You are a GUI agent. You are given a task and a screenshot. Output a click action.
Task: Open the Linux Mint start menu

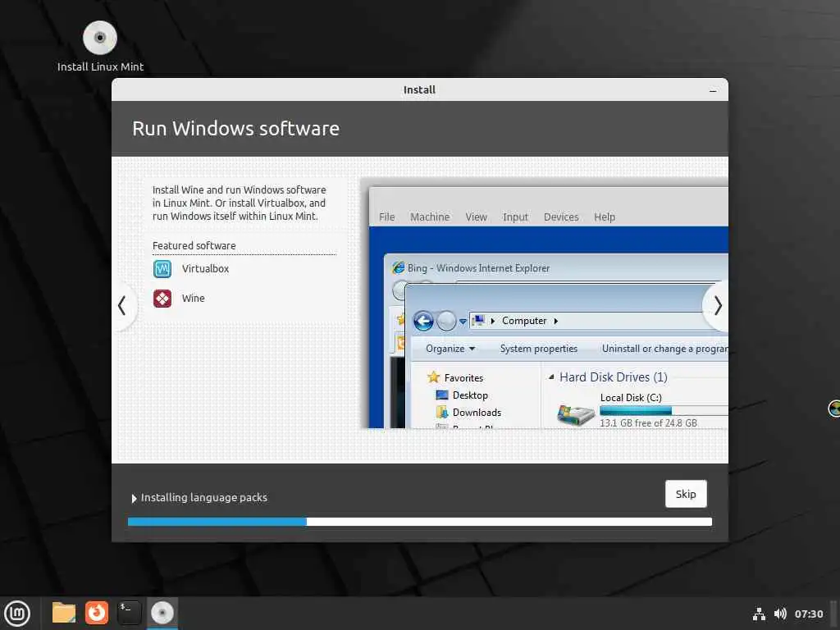point(17,614)
